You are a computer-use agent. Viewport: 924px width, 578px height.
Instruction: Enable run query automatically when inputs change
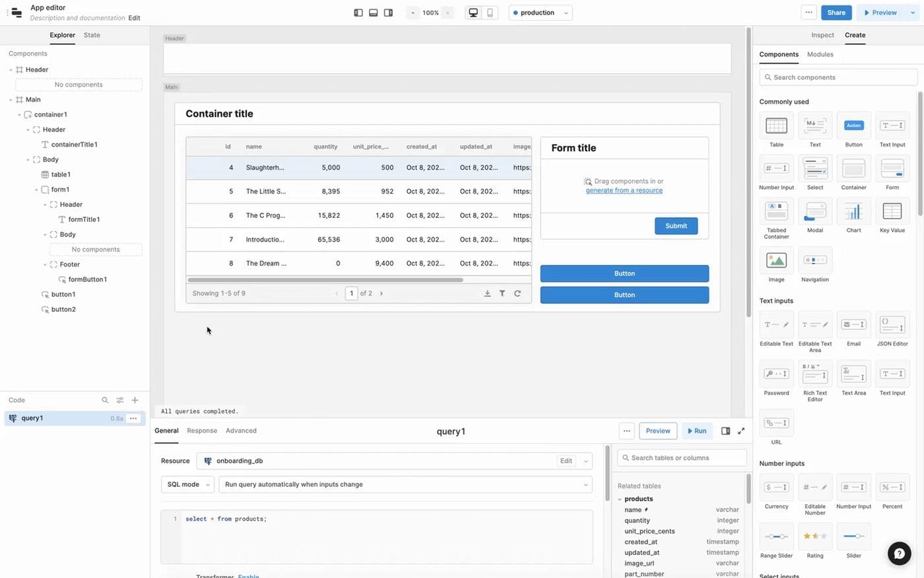coord(405,484)
